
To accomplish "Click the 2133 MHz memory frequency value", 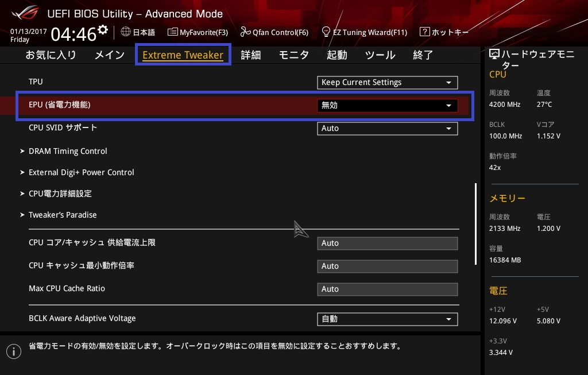I will click(x=505, y=229).
